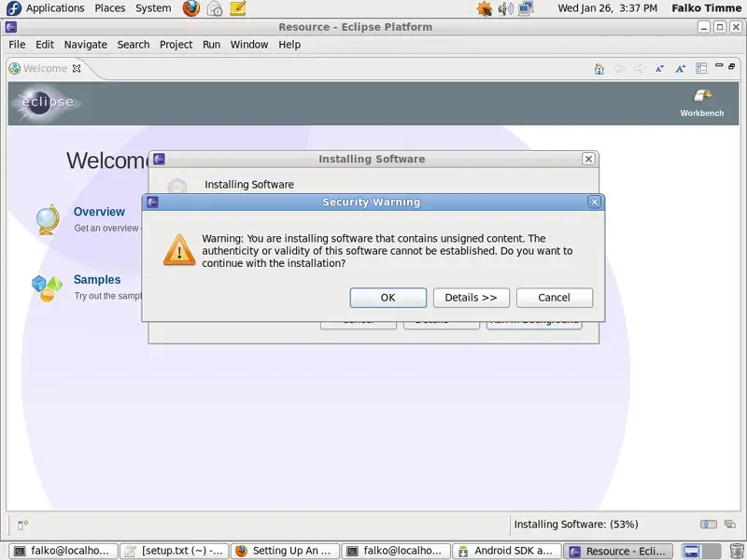Switch to Setting Up An... Firefox taskbar item
Viewport: 747px width, 560px height.
(286, 551)
